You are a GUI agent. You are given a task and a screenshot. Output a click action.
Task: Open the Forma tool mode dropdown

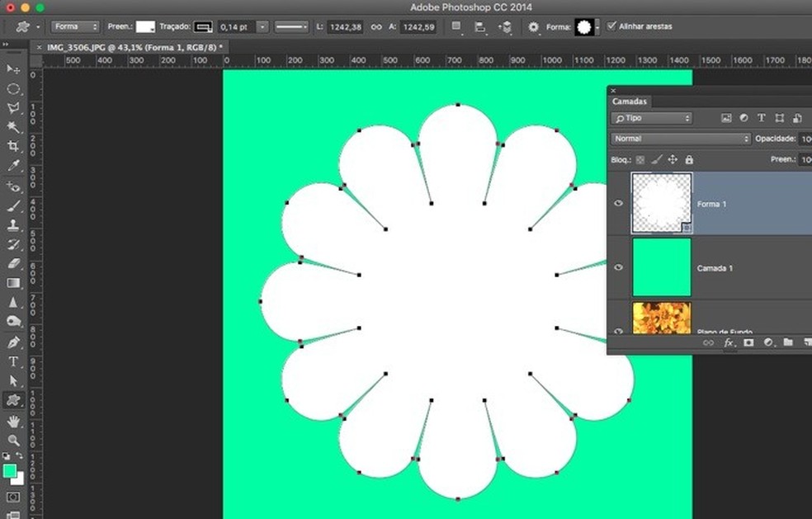[x=76, y=27]
